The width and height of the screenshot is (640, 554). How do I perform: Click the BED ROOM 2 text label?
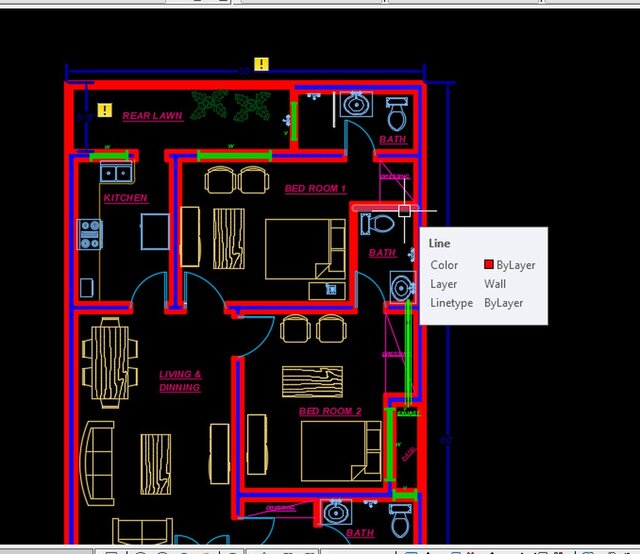(330, 411)
